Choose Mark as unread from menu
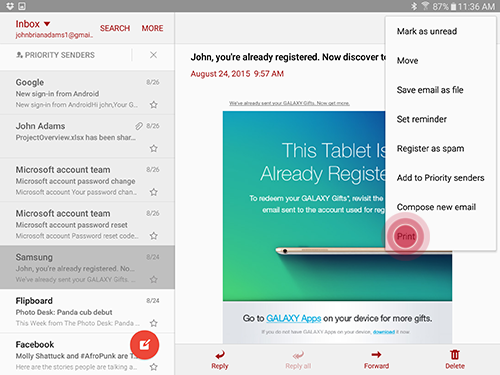The width and height of the screenshot is (500, 375). (440, 31)
